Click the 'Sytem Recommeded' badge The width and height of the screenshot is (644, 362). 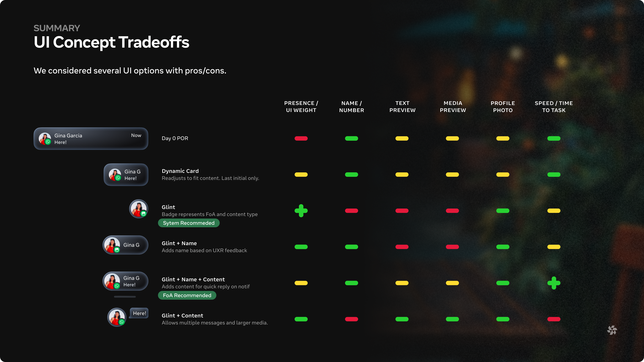coord(189,223)
